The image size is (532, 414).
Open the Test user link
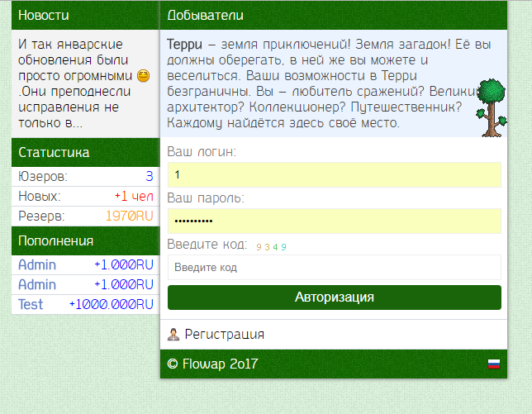point(31,304)
